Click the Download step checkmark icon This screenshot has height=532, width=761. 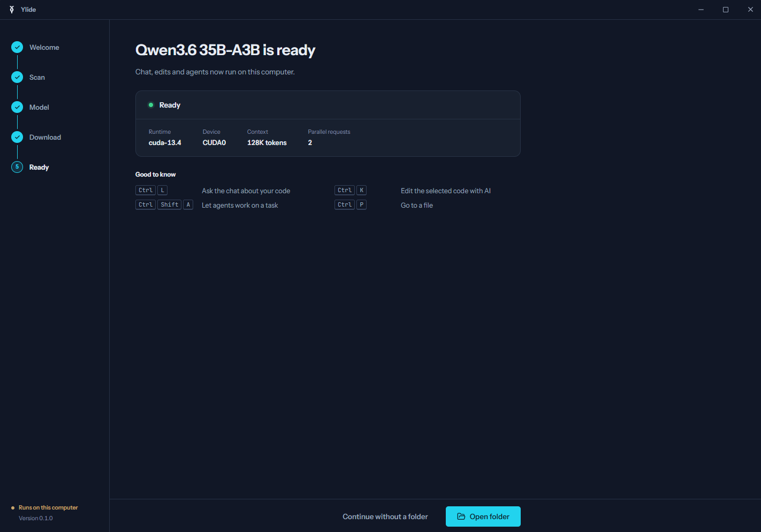pyautogui.click(x=17, y=137)
